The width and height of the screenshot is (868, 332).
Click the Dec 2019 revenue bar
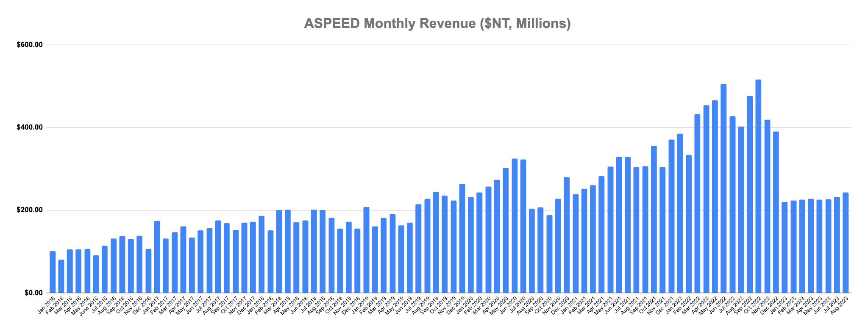click(x=462, y=238)
